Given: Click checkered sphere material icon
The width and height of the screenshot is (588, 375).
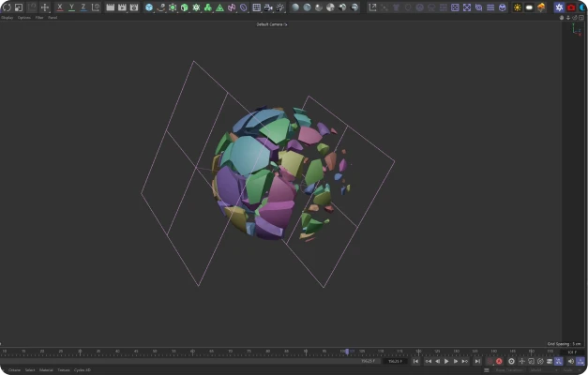Looking at the screenshot, I should click(x=330, y=7).
